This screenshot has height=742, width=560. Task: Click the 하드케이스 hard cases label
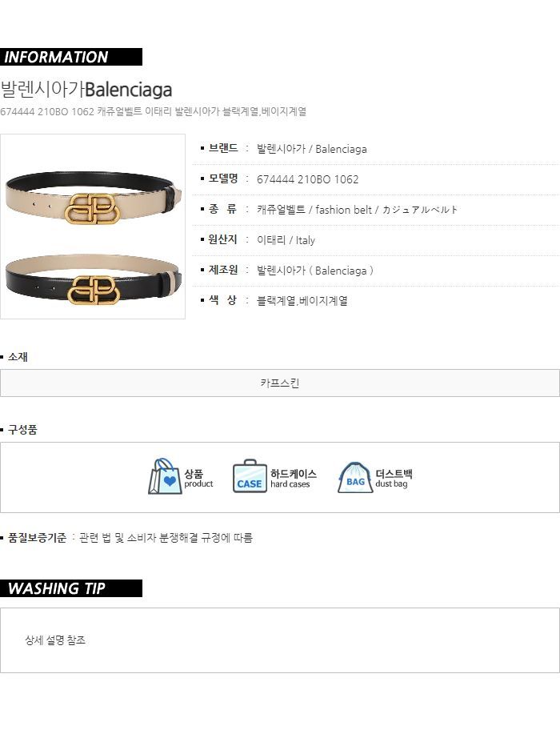(294, 478)
